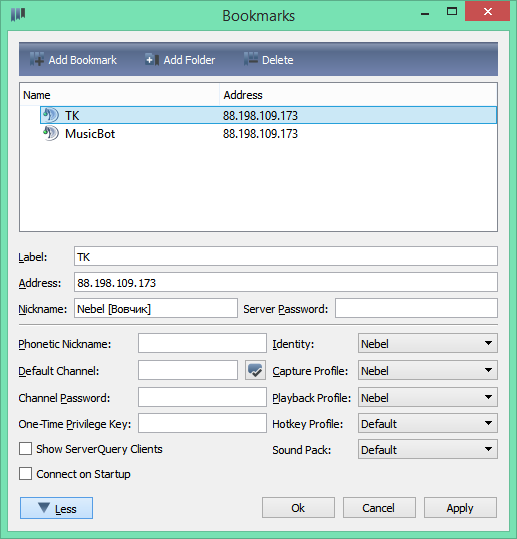Confirm changes with the Ok button
This screenshot has width=517, height=539.
pyautogui.click(x=298, y=507)
